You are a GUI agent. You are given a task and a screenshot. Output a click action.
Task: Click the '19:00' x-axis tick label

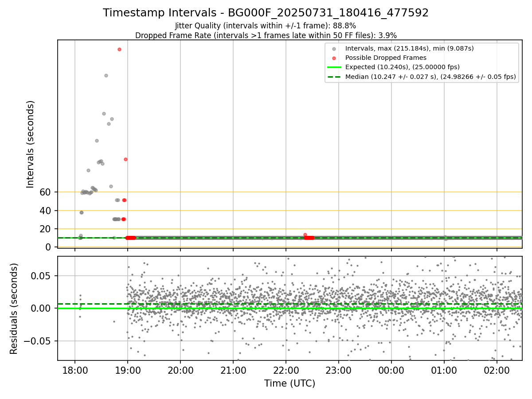[128, 371]
